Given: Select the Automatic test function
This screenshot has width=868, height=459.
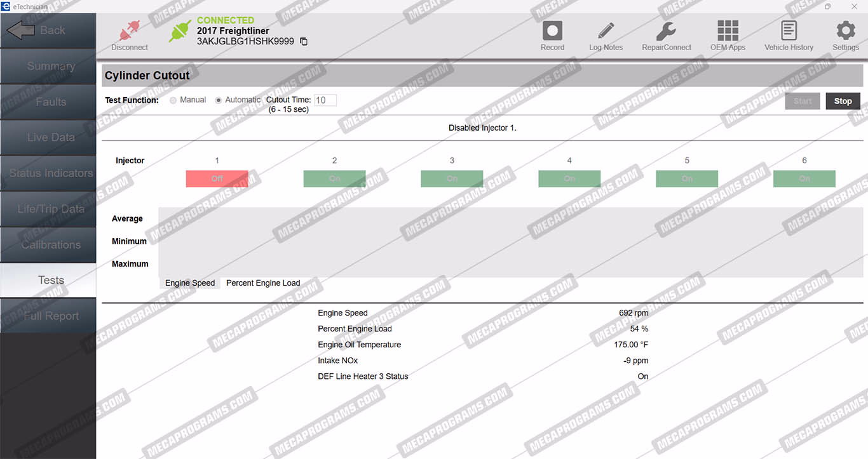Looking at the screenshot, I should click(218, 100).
